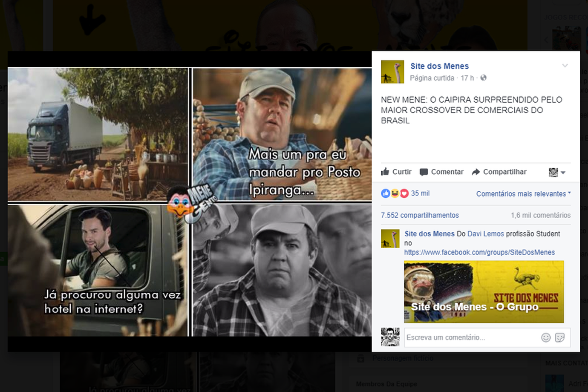This screenshot has height=392, width=588.
Task: Expand Comentários mais relevantes sort dropdown
Action: pyautogui.click(x=523, y=194)
